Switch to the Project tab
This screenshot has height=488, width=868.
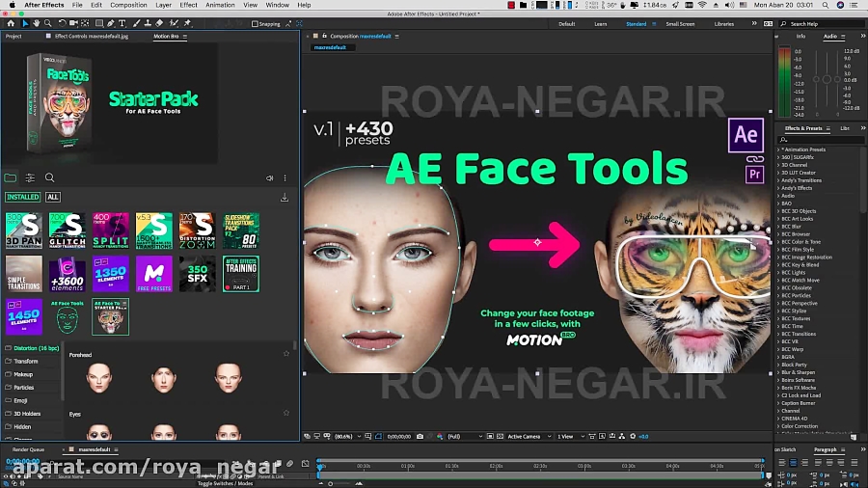pos(14,36)
